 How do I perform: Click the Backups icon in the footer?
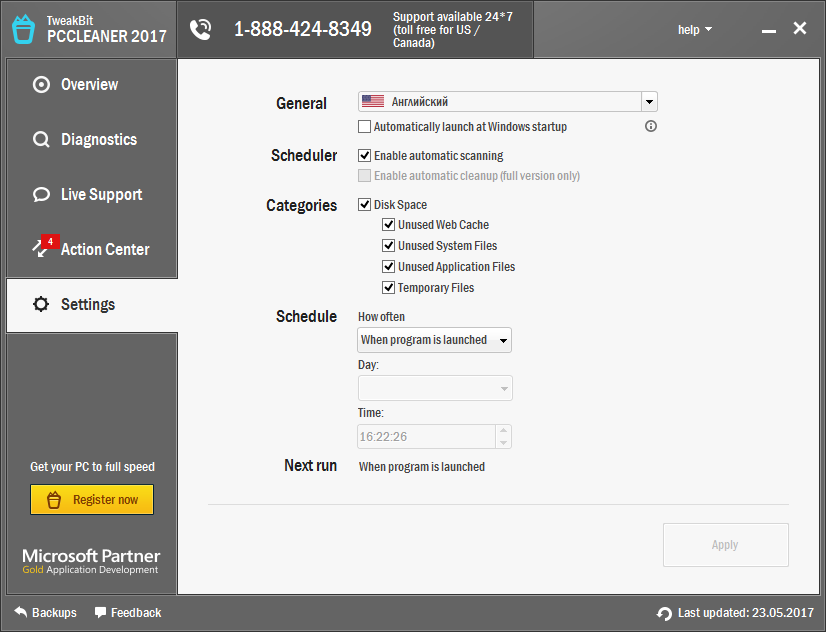pos(22,612)
